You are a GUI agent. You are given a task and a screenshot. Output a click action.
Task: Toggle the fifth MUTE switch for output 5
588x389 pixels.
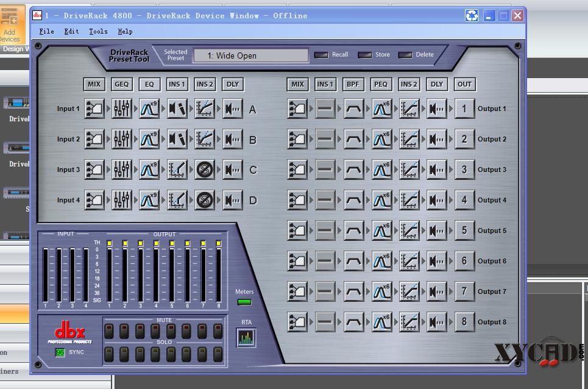[x=171, y=332]
